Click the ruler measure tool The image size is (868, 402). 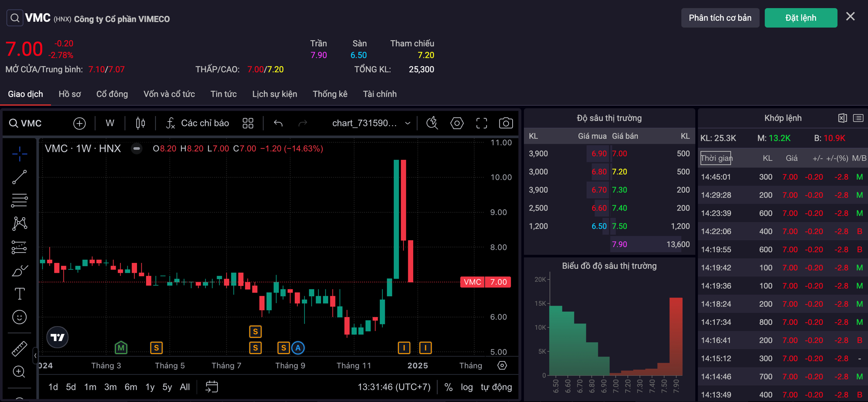pos(19,349)
